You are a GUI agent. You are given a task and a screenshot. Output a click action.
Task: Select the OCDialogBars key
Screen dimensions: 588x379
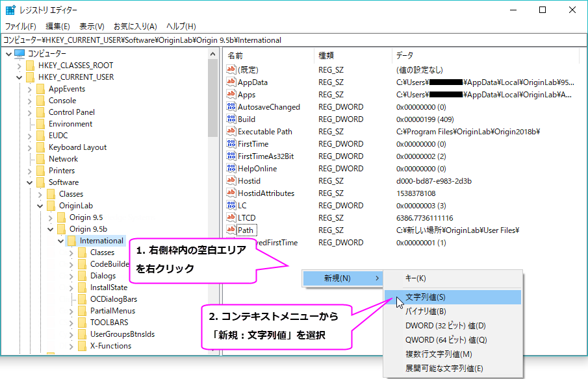[114, 299]
